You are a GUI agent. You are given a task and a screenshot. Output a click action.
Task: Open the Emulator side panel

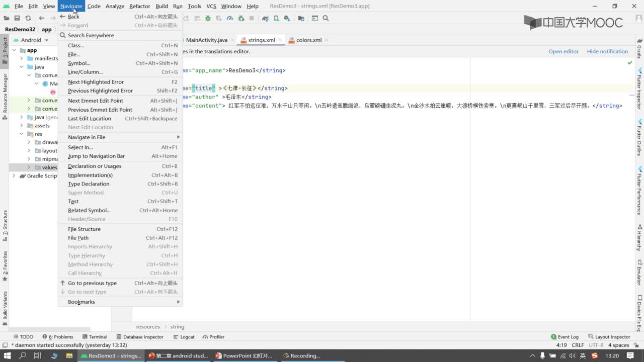639,272
